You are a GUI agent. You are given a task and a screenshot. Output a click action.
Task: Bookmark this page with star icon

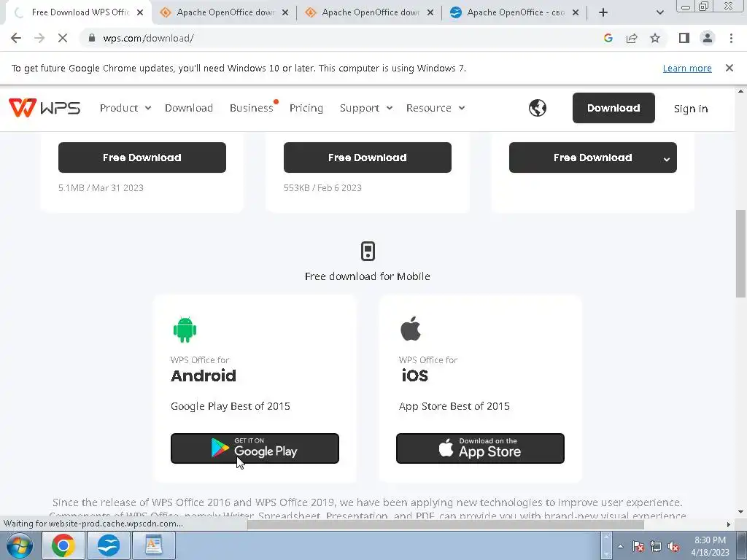655,38
